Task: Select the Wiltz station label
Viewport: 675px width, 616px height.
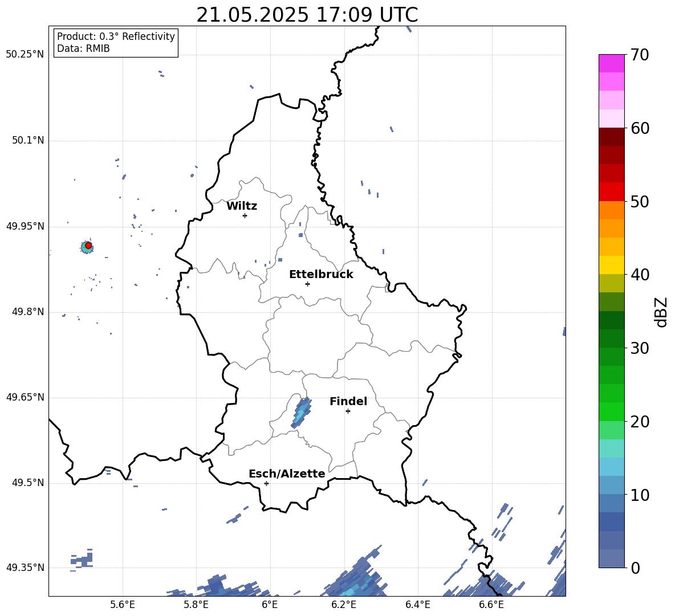Action: click(242, 206)
